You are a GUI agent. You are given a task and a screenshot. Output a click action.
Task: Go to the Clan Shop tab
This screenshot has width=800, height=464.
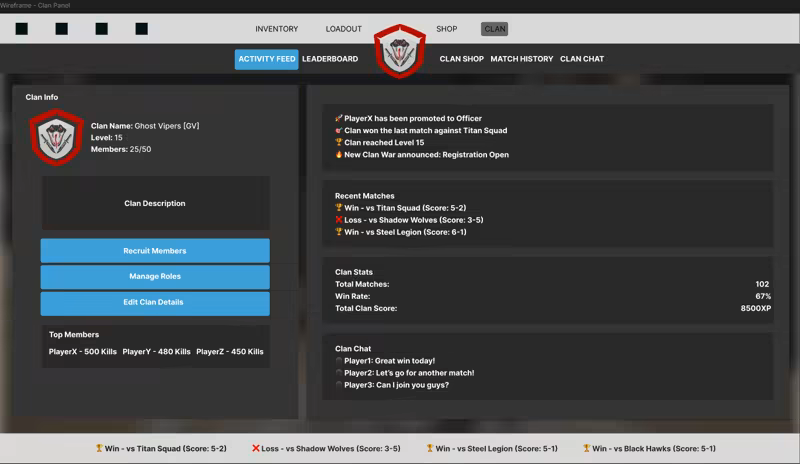click(x=461, y=59)
